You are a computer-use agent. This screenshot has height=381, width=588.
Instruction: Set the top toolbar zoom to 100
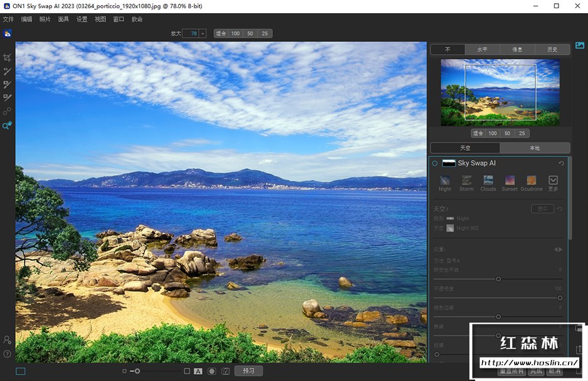click(x=235, y=33)
